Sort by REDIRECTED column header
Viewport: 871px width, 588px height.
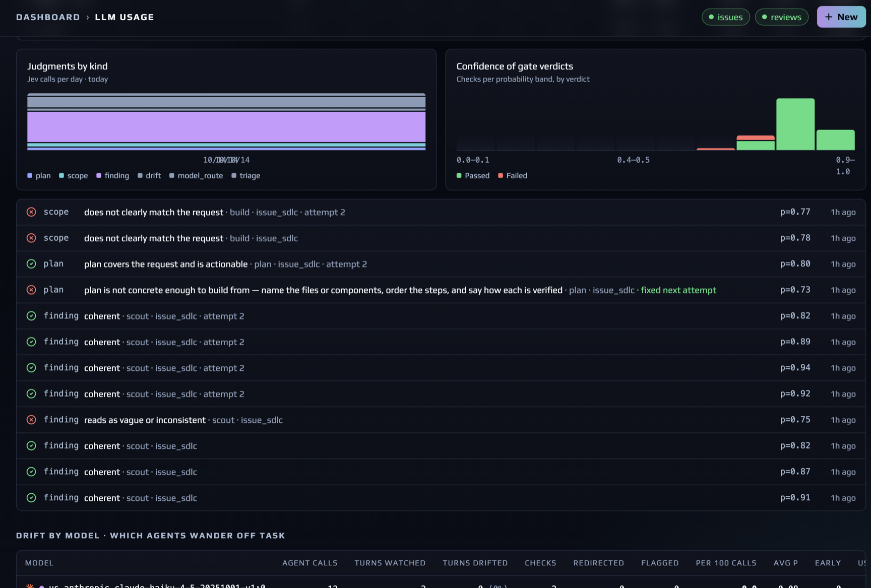598,563
